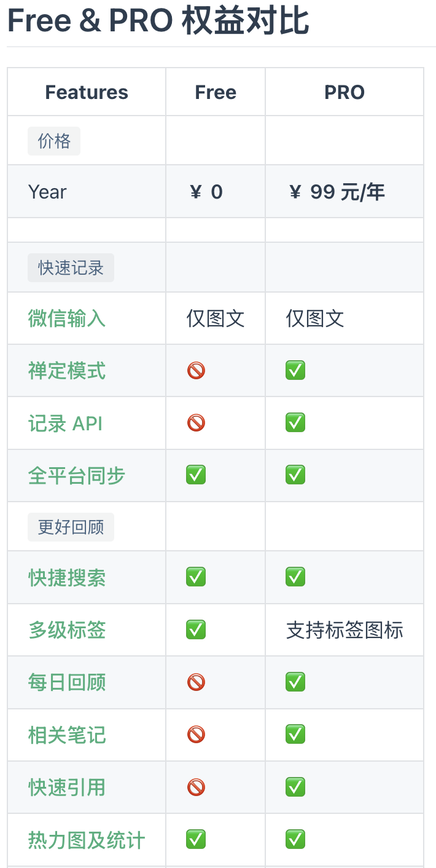The height and width of the screenshot is (868, 436).
Task: Click the Free checkmark in the 全平台同步 row
Action: coord(196,475)
